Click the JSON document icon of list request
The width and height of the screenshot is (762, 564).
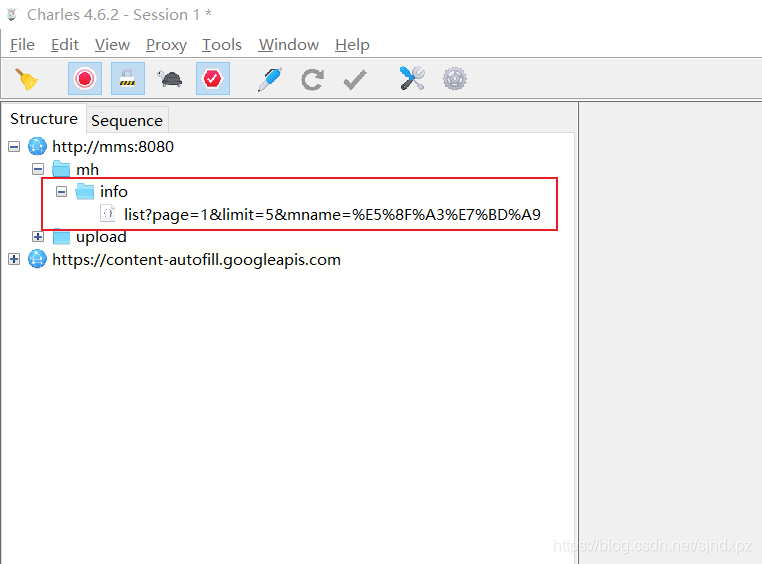pyautogui.click(x=108, y=213)
